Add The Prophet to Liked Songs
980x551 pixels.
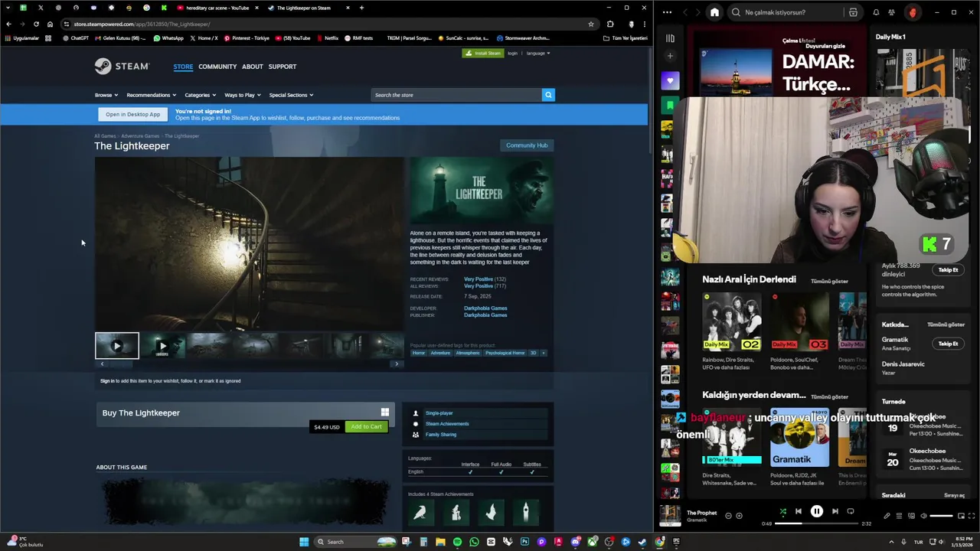[x=739, y=516]
